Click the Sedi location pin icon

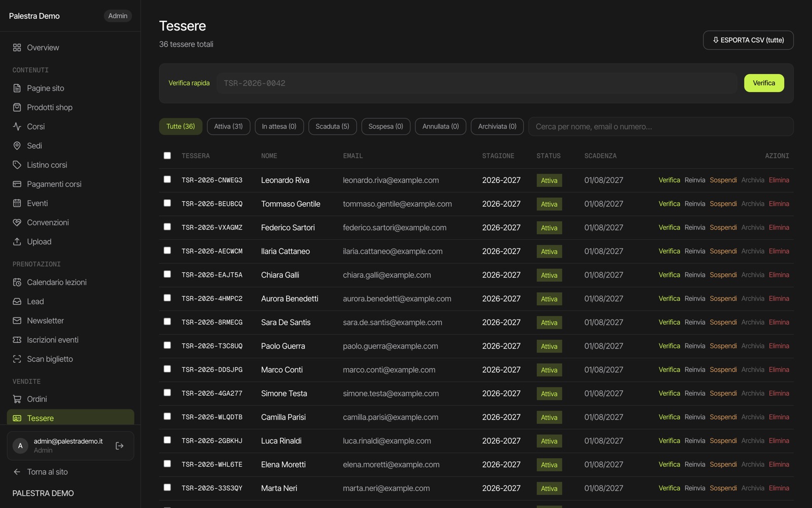pyautogui.click(x=17, y=146)
